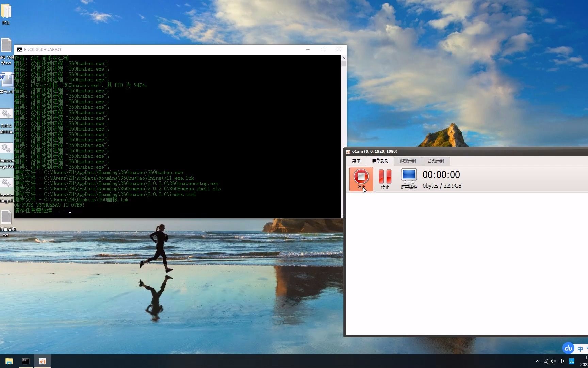588x368 pixels.
Task: Click the console scrollbar up arrow
Action: point(344,58)
